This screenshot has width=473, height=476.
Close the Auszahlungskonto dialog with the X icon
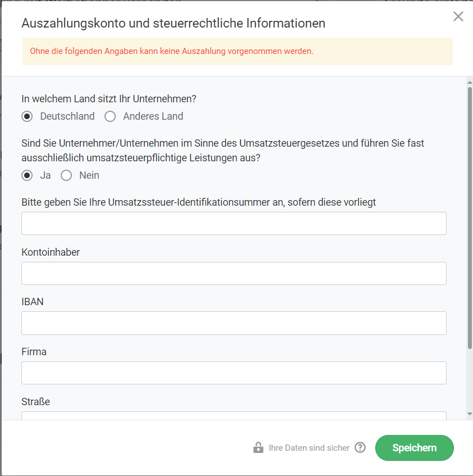point(458,16)
